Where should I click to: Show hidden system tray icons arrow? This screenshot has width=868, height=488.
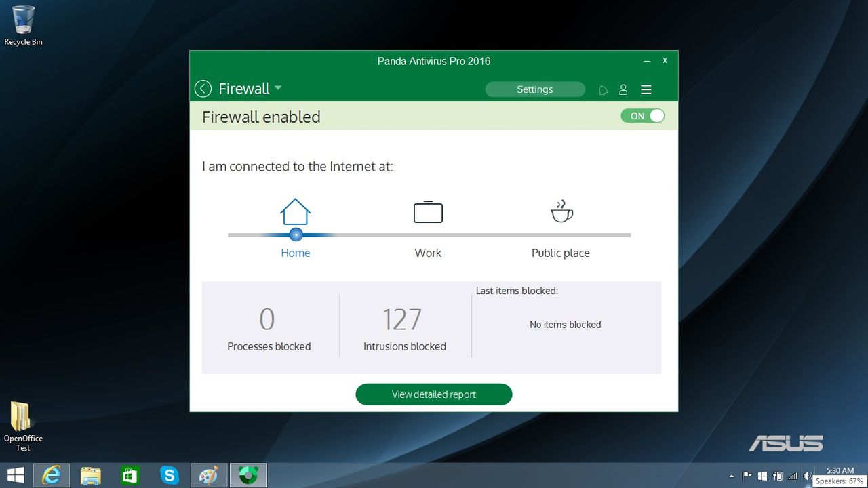pyautogui.click(x=731, y=476)
